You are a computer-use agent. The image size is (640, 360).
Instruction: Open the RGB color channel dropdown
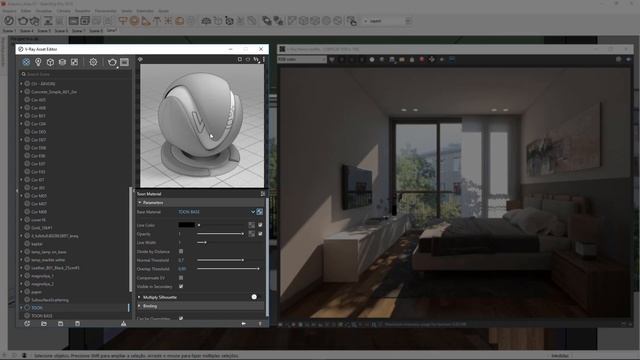[302, 60]
